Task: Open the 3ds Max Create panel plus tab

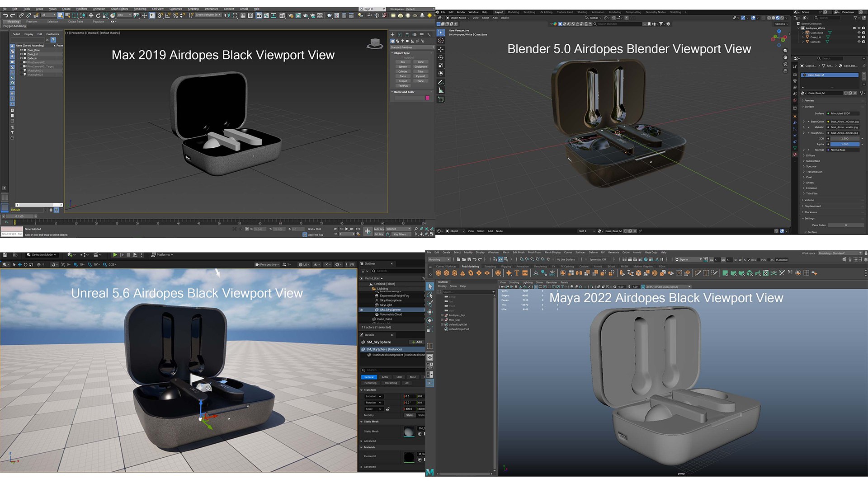Action: point(392,34)
